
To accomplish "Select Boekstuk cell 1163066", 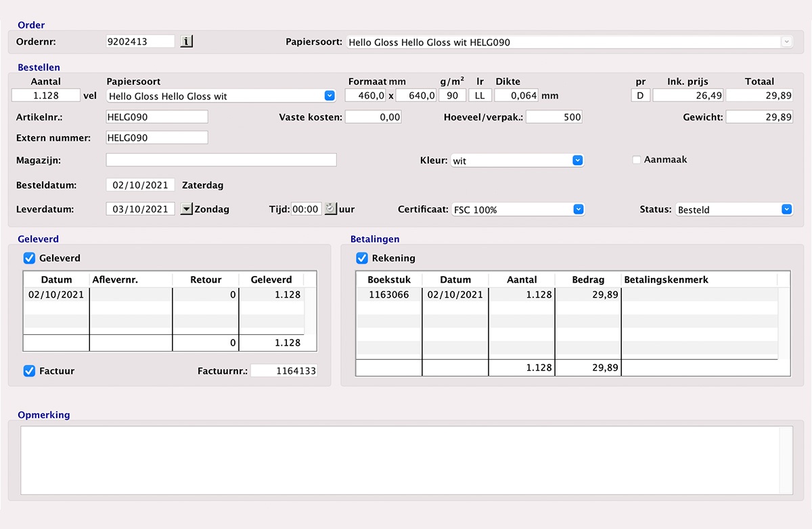I will point(389,295).
